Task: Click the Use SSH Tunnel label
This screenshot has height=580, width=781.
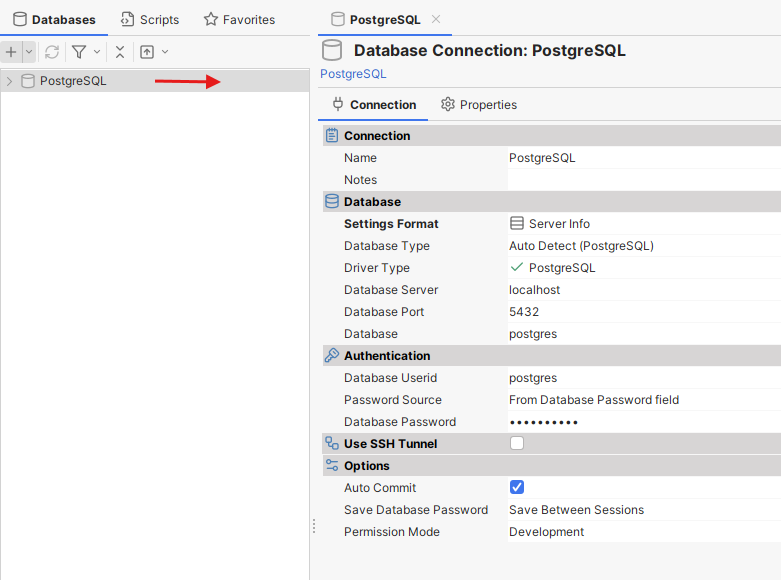Action: (x=390, y=443)
